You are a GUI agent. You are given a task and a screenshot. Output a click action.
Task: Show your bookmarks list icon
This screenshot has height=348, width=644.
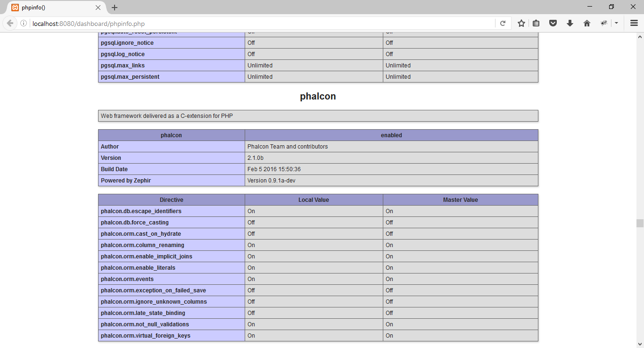coord(536,23)
